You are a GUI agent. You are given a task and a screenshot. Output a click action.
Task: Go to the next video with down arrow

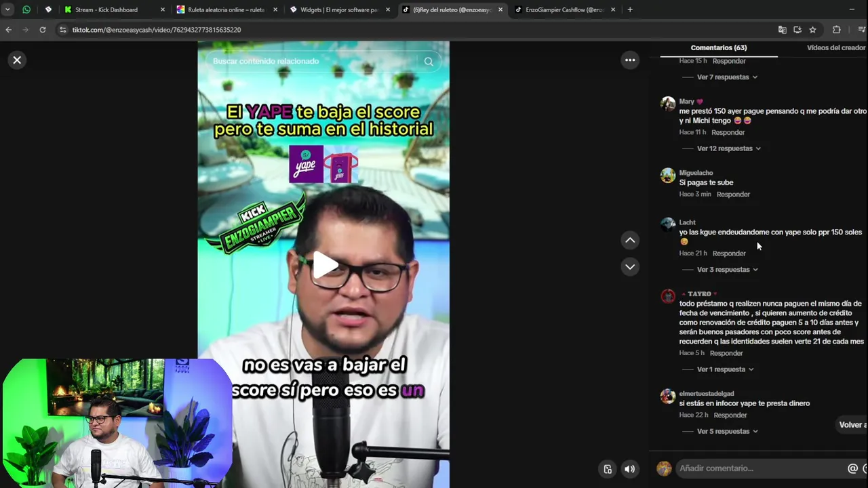pyautogui.click(x=630, y=267)
